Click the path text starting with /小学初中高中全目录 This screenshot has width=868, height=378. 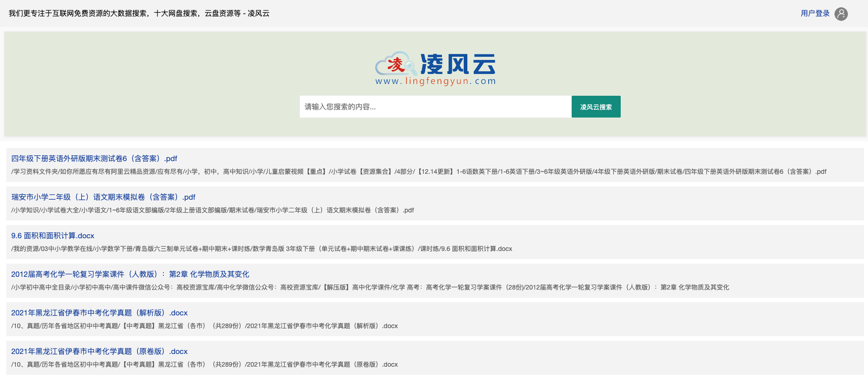(370, 287)
